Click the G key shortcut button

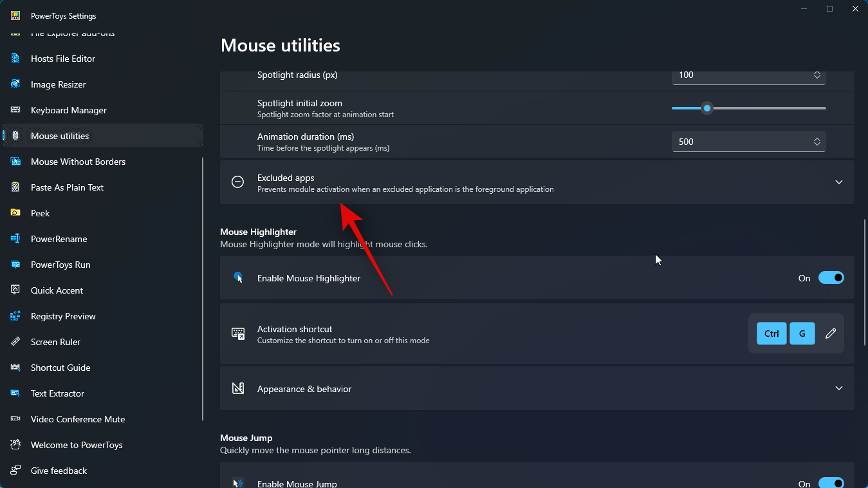[802, 333]
